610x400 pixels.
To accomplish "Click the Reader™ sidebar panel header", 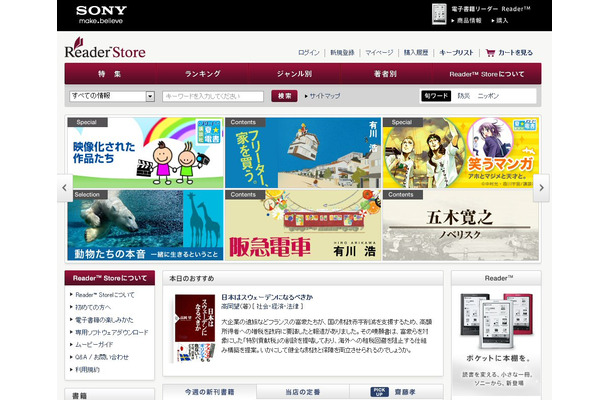I will pos(496,278).
